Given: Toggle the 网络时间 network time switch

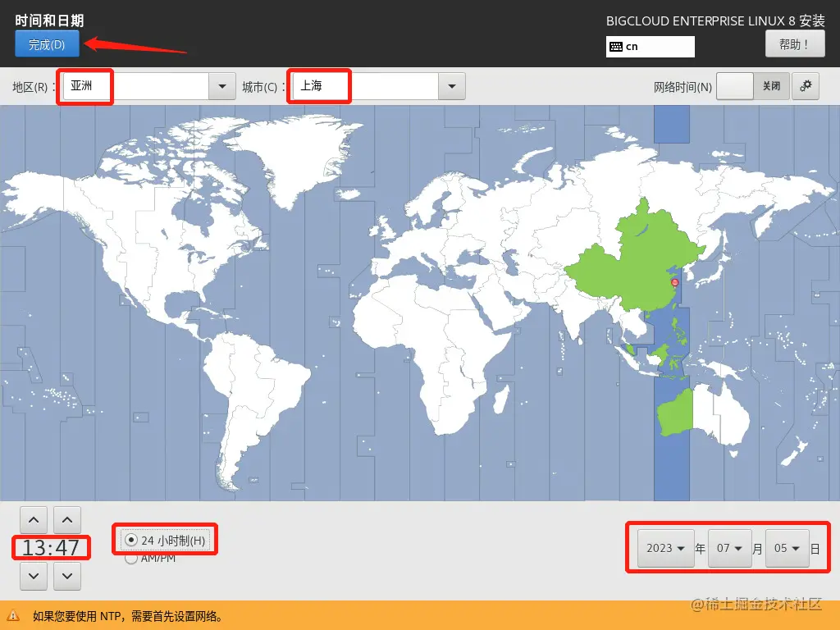Looking at the screenshot, I should point(753,86).
